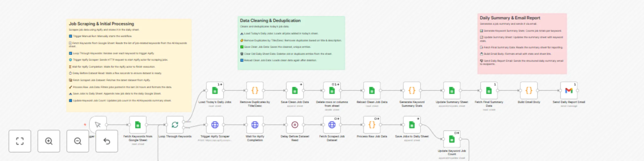This screenshot has height=161, width=644.
Task: Click 'Save Clean Job Data' line in green note
Action: click(275, 47)
